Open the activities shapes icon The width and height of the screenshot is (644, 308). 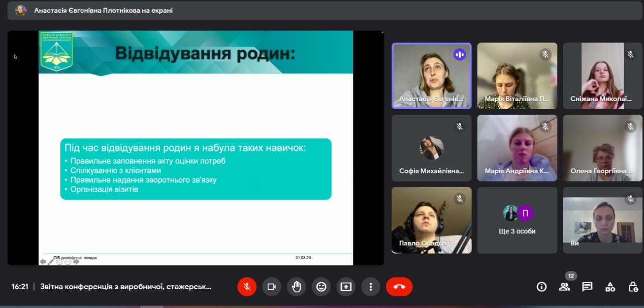[x=610, y=287]
